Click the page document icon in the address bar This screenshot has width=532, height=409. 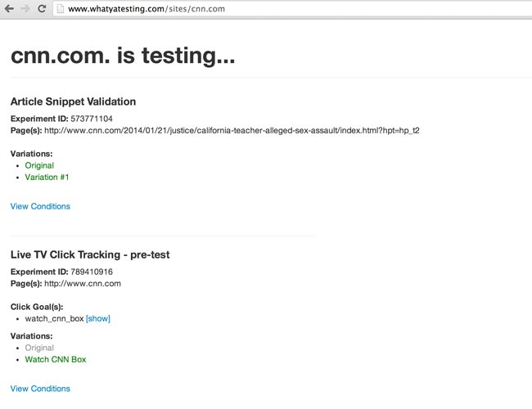pyautogui.click(x=61, y=9)
